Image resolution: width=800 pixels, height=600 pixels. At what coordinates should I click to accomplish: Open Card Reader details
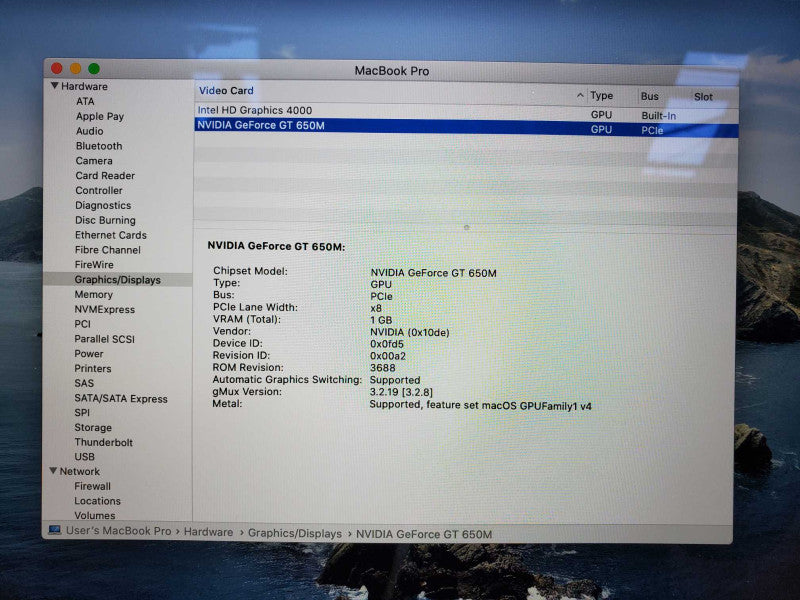coord(105,175)
